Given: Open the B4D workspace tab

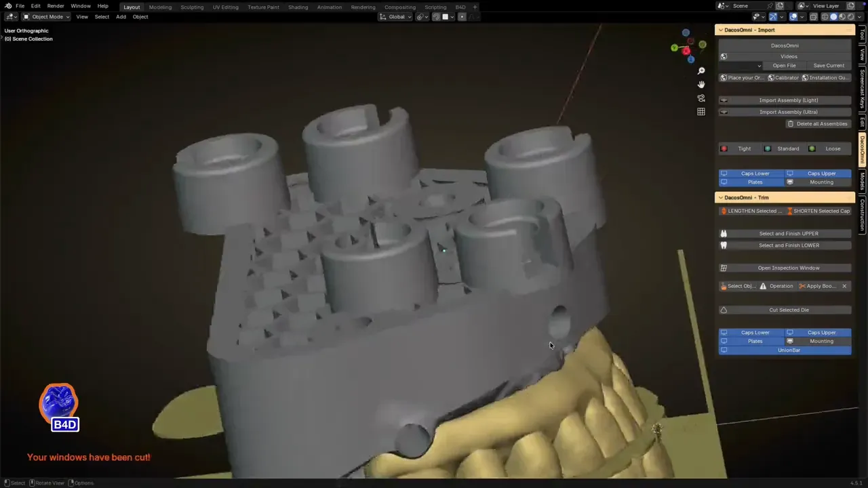Looking at the screenshot, I should 460,7.
